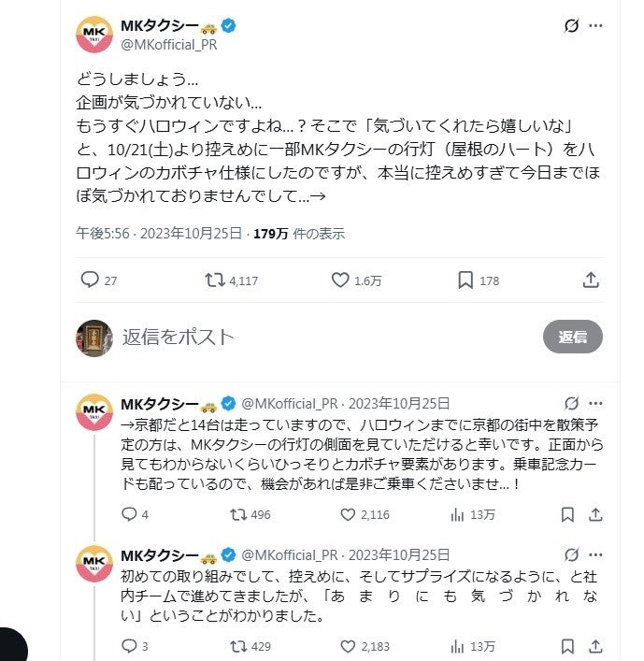
Task: Open the 午後5:56 2023年10月25日 timestamp link
Action: point(161,233)
